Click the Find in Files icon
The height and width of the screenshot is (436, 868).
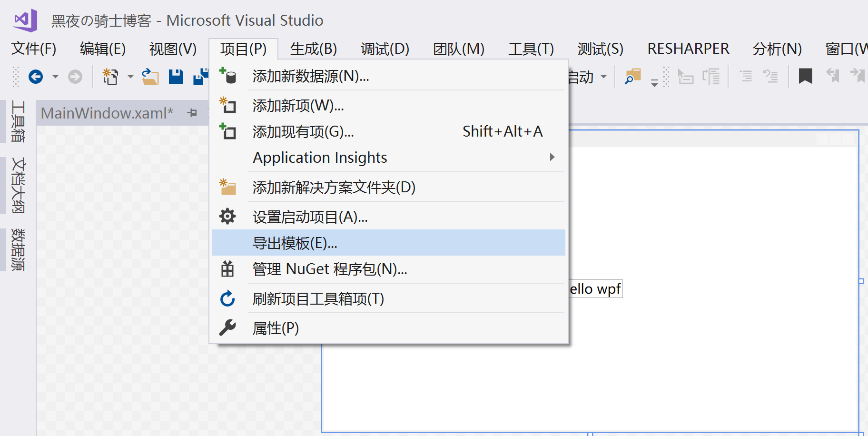pos(632,76)
